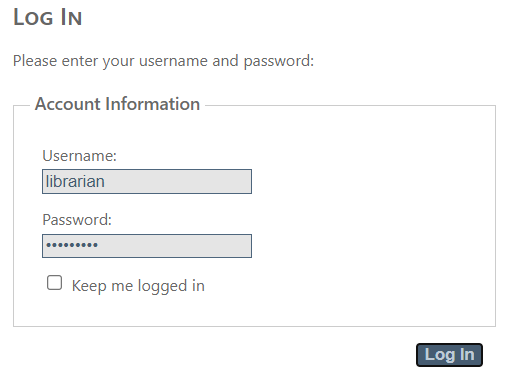Click the word "Account" in the legend

tap(67, 104)
